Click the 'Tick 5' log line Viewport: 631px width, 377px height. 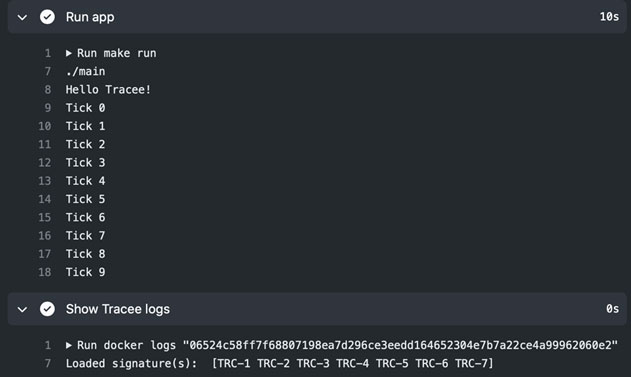tap(85, 199)
